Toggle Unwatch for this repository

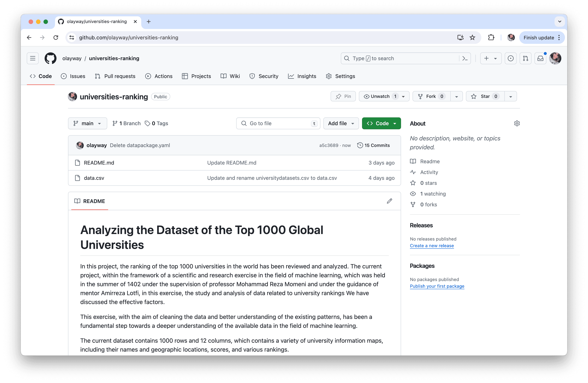tap(380, 96)
